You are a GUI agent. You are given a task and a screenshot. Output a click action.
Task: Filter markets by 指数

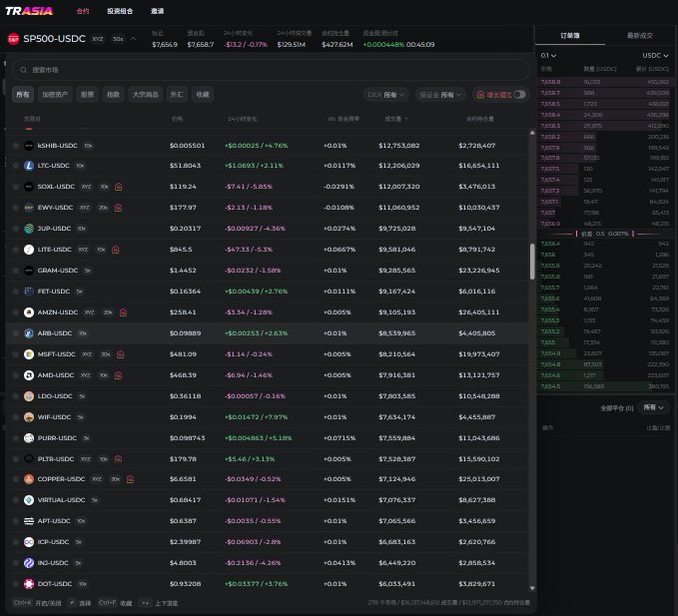113,95
